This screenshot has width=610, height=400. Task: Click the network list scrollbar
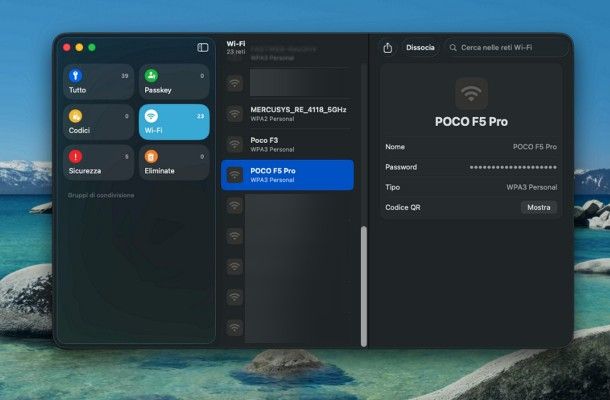click(364, 286)
